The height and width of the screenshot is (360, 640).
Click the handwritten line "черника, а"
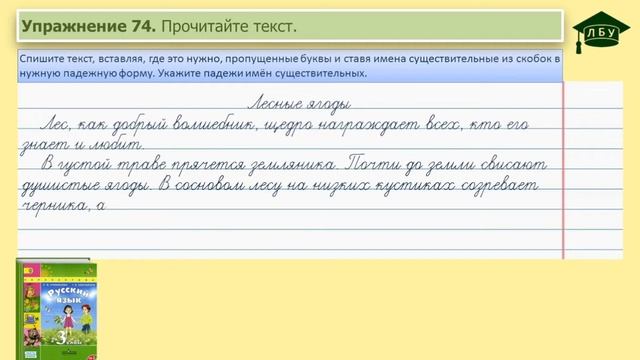63,205
